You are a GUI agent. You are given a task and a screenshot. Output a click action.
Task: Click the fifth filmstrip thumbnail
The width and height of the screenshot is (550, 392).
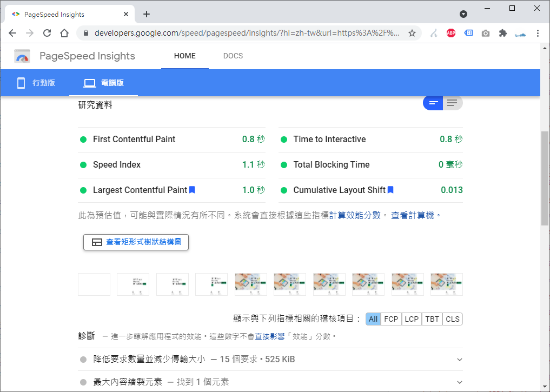click(x=251, y=284)
